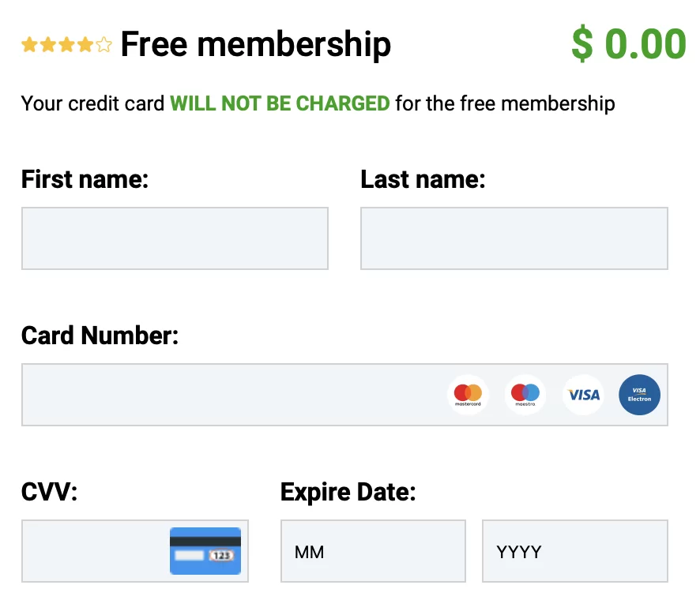This screenshot has width=700, height=600.
Task: Select the CVV input field
Action: (x=135, y=551)
